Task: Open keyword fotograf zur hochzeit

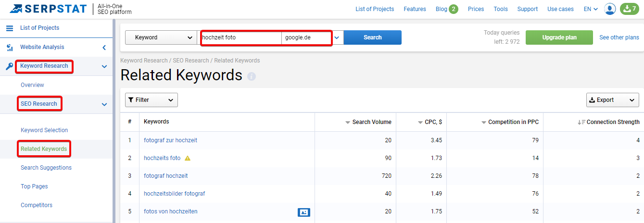Action: (x=170, y=140)
